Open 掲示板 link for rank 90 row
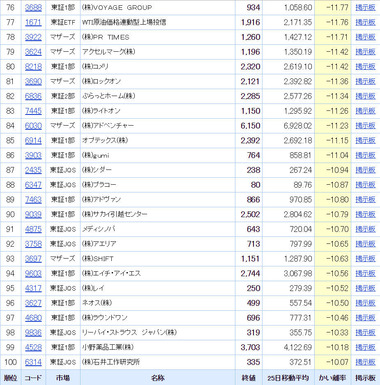 tap(365, 214)
